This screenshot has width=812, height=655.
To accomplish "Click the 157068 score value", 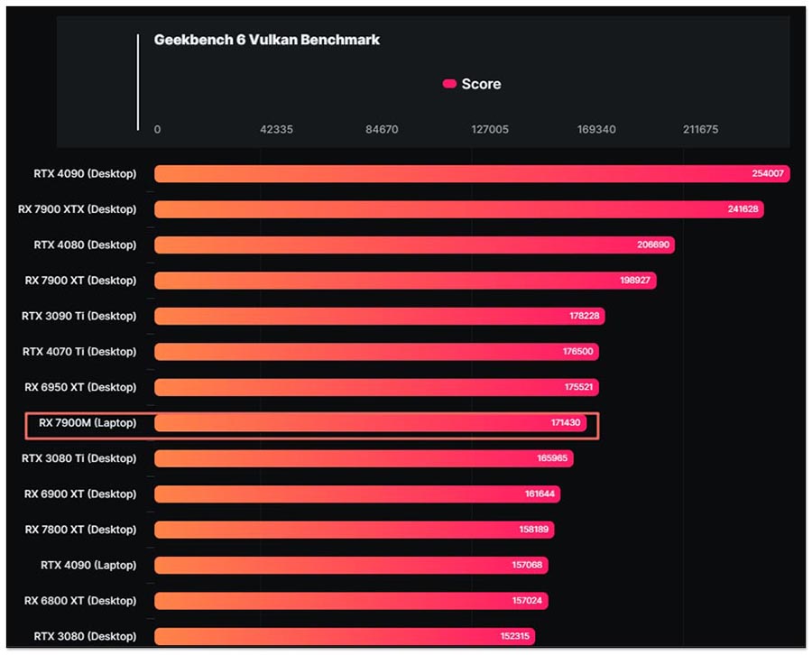I will point(527,566).
